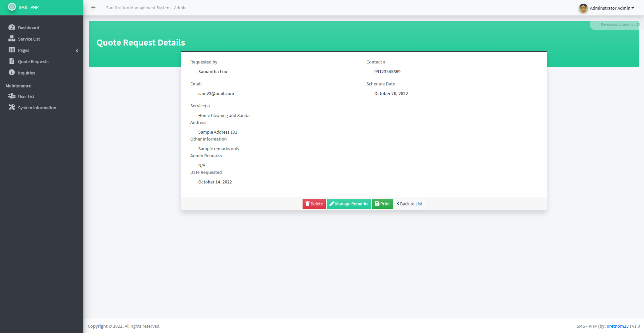Click the Pages table icon
The width and height of the screenshot is (644, 333).
12,50
